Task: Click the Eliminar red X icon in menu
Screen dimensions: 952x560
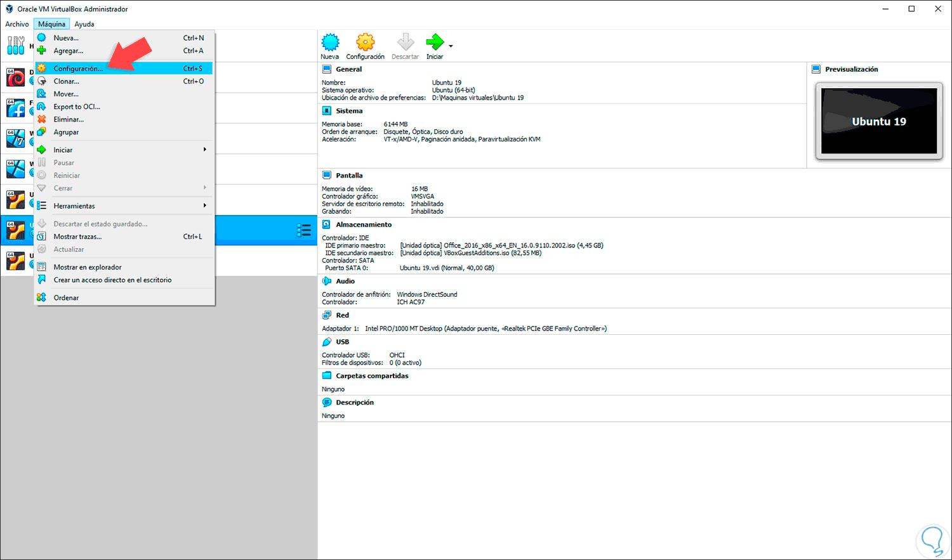Action: point(42,119)
